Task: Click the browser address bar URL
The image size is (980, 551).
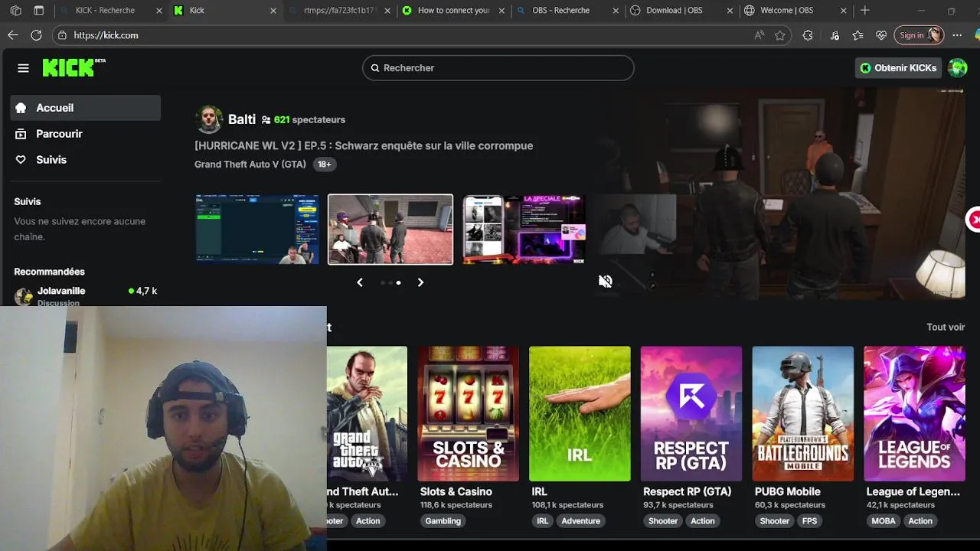Action: pyautogui.click(x=106, y=35)
